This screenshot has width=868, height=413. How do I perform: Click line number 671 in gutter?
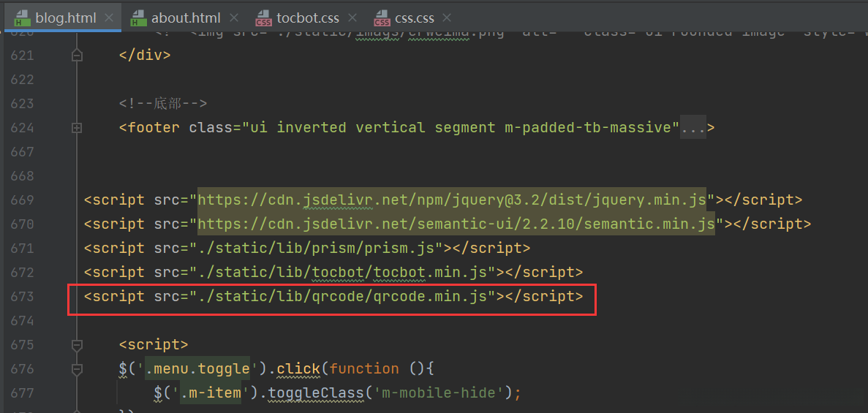tap(22, 248)
